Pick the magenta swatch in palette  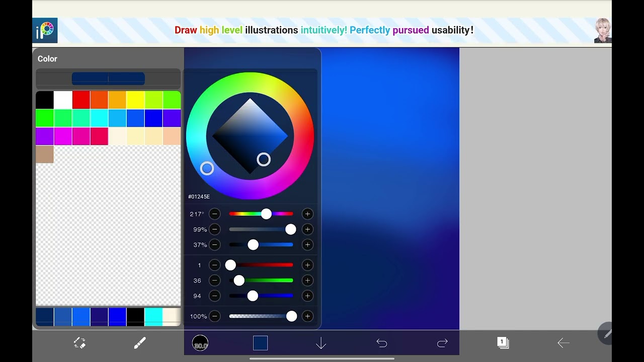click(x=63, y=136)
